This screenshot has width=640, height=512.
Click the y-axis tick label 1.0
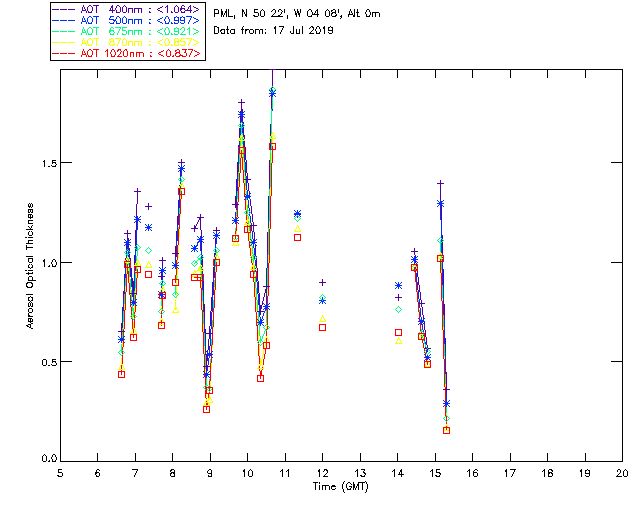coord(49,263)
